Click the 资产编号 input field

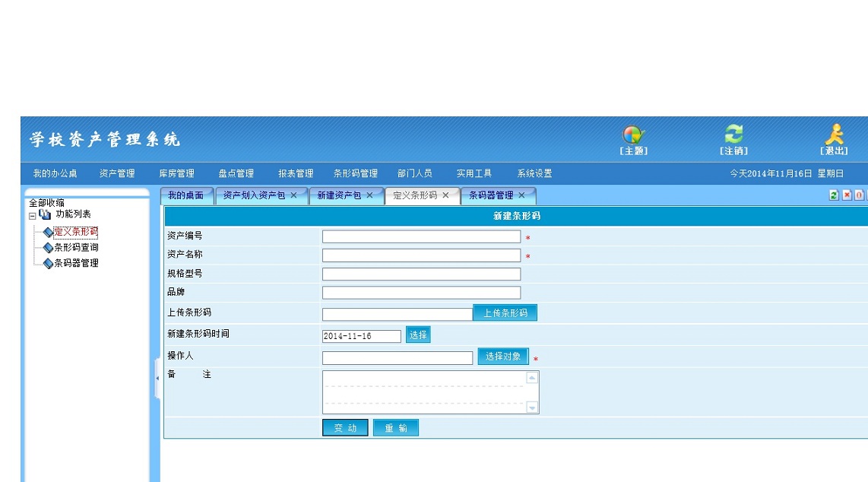pyautogui.click(x=421, y=236)
